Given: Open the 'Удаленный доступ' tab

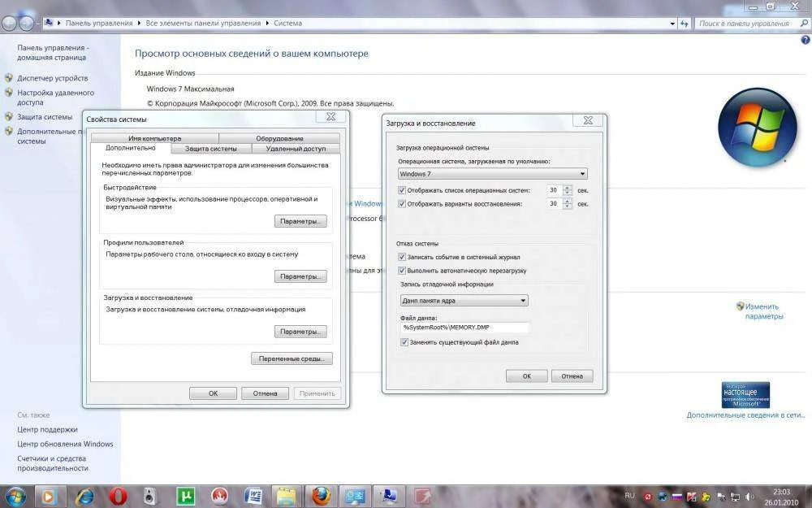Looking at the screenshot, I should click(x=296, y=148).
